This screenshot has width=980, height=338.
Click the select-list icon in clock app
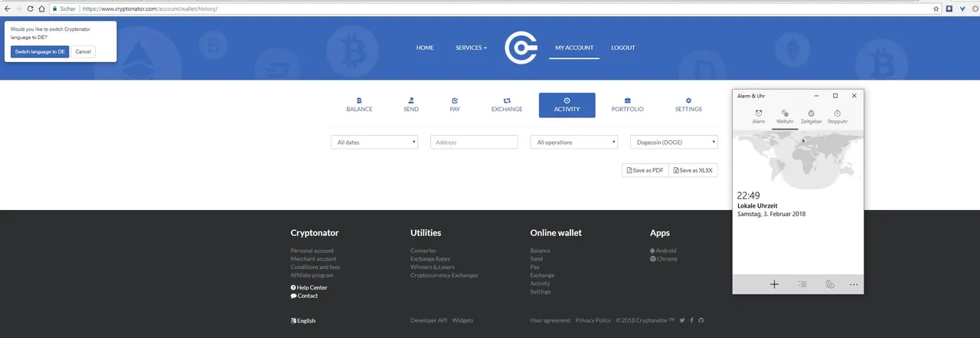pos(802,284)
